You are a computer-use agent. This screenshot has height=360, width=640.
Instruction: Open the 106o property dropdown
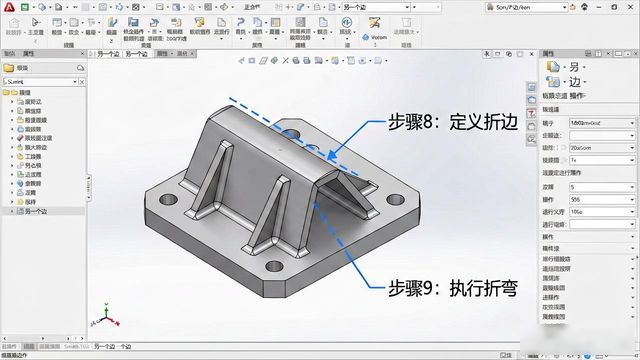tap(602, 211)
